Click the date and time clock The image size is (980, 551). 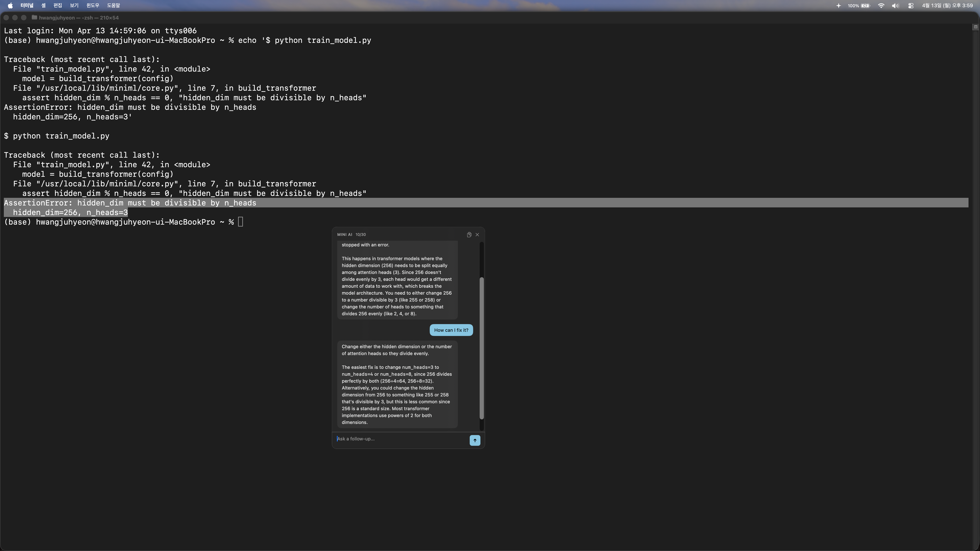coord(947,6)
